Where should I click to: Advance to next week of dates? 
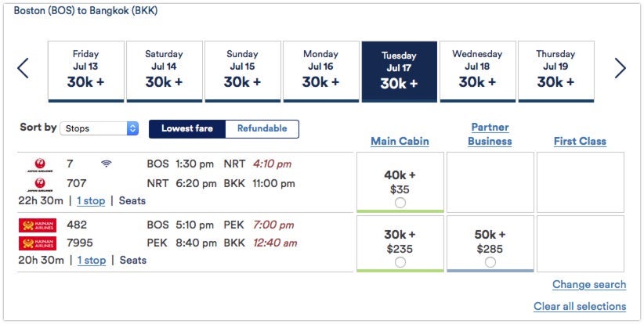(620, 68)
